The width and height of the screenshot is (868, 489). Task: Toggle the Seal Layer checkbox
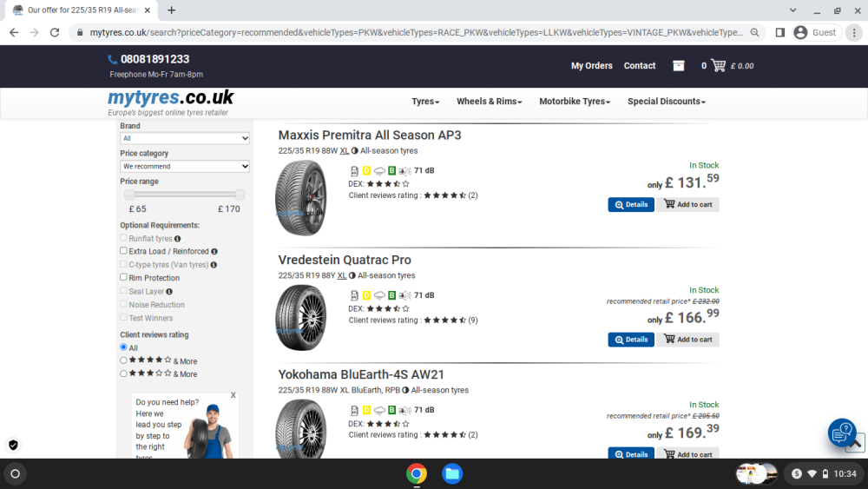coord(123,291)
